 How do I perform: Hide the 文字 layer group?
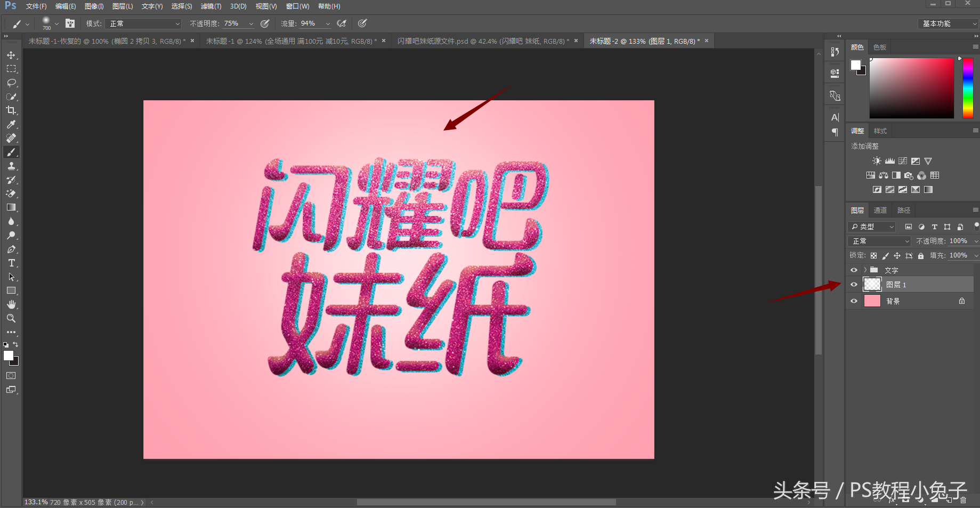pos(853,270)
